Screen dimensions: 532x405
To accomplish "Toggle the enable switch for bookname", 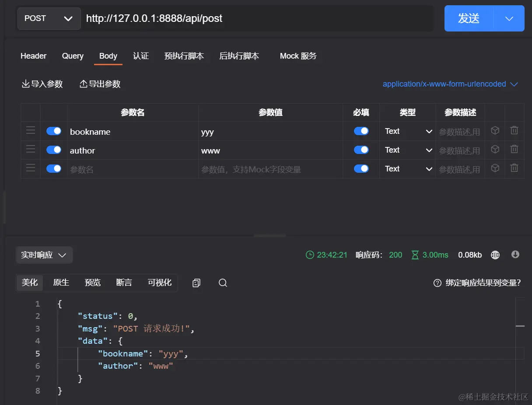I will pyautogui.click(x=54, y=131).
